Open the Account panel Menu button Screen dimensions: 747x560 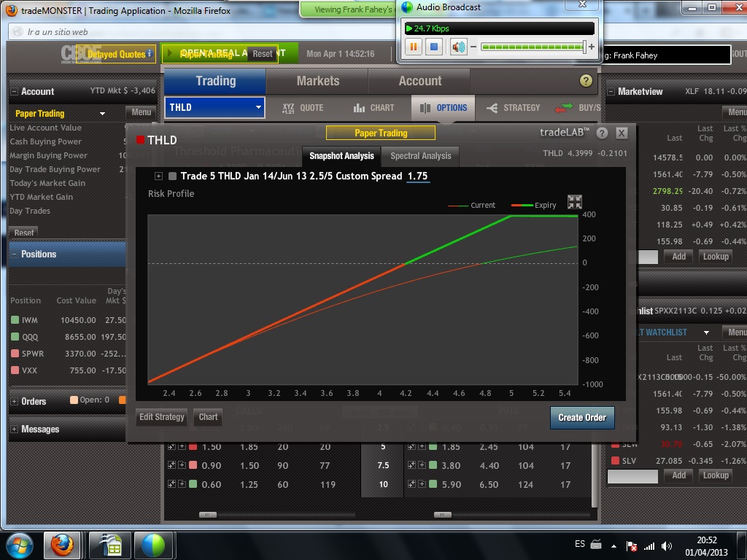141,112
